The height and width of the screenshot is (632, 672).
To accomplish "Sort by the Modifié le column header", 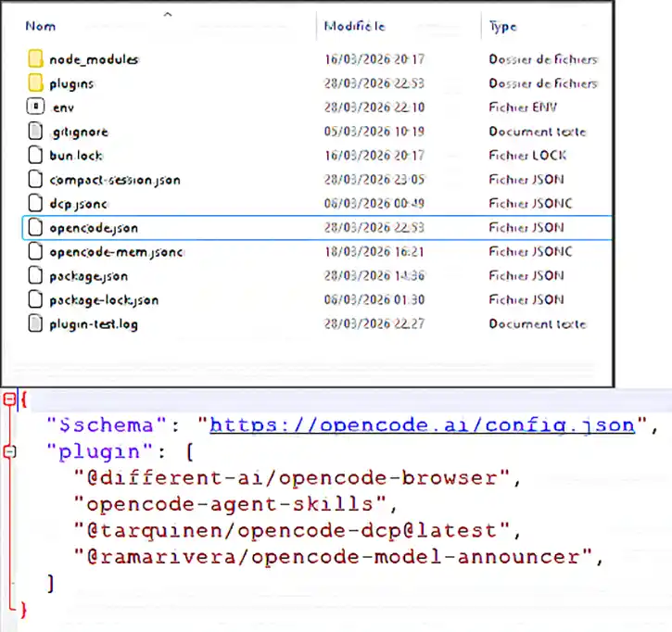I will tap(354, 26).
